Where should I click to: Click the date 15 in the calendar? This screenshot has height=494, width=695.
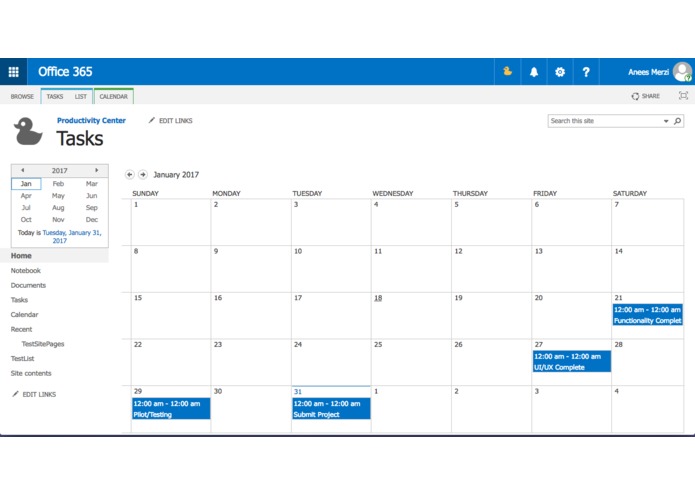(138, 298)
